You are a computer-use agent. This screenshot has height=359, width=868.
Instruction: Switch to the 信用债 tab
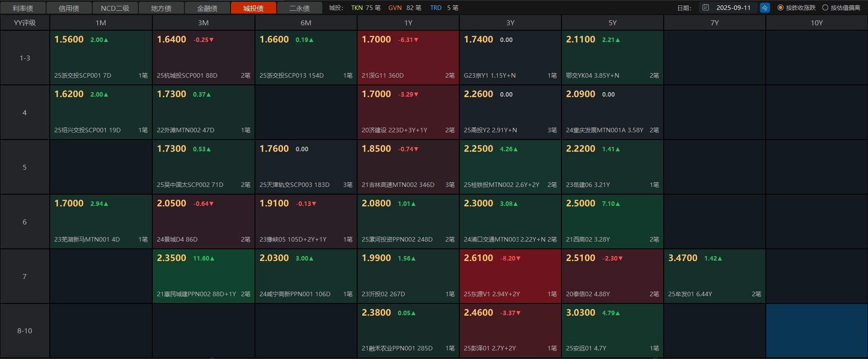pyautogui.click(x=69, y=8)
